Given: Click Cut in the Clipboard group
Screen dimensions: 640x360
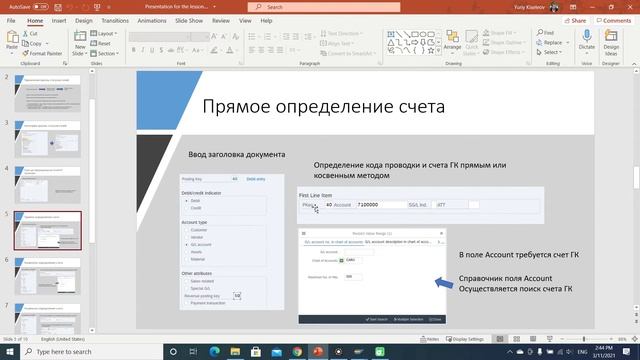Looking at the screenshot, I should coord(30,33).
